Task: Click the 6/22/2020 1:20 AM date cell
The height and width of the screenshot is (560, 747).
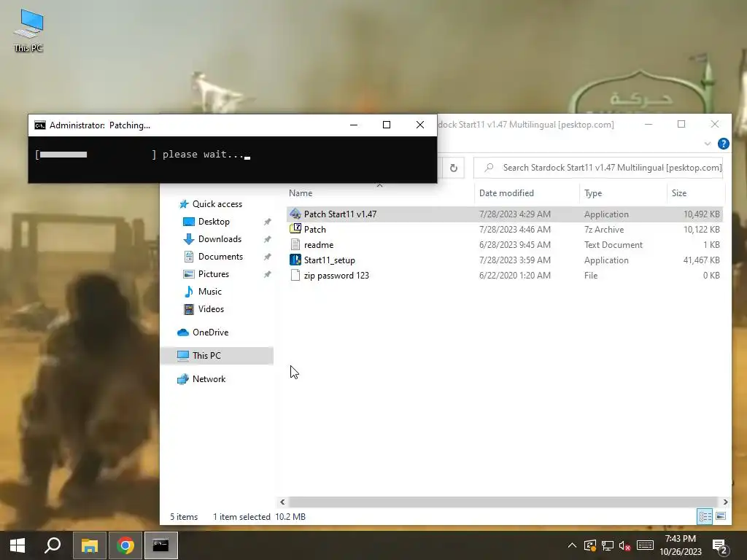Action: coord(515,275)
